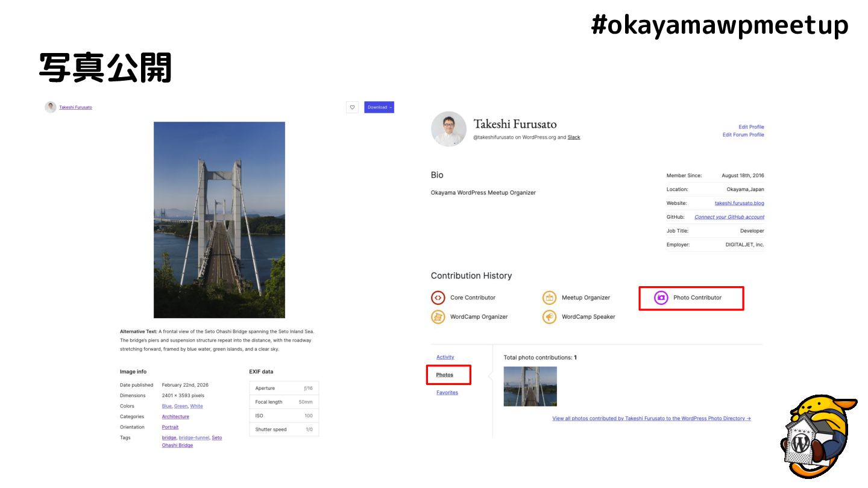Screen dimensions: 868x488
Task: Click the Okayama WordPress Meetup Organizer bio text
Action: coord(483,193)
